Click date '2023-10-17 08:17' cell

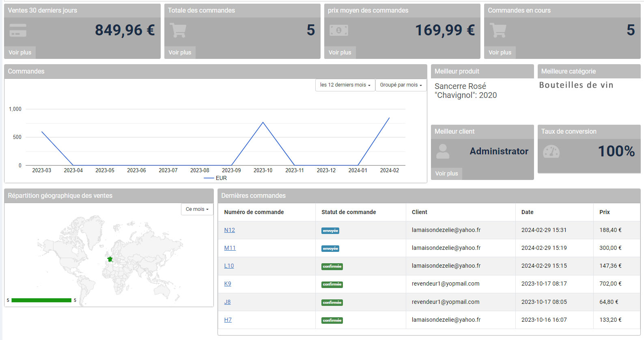[544, 284]
